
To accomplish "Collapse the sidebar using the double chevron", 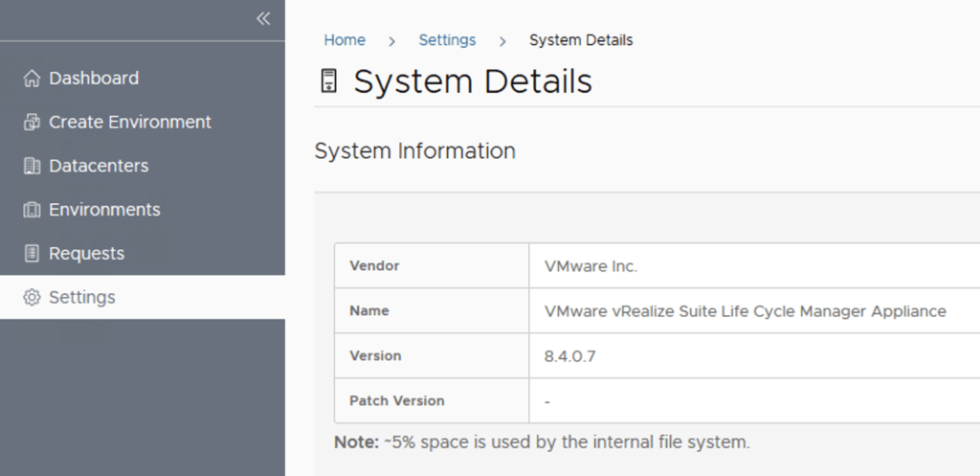I will (263, 19).
